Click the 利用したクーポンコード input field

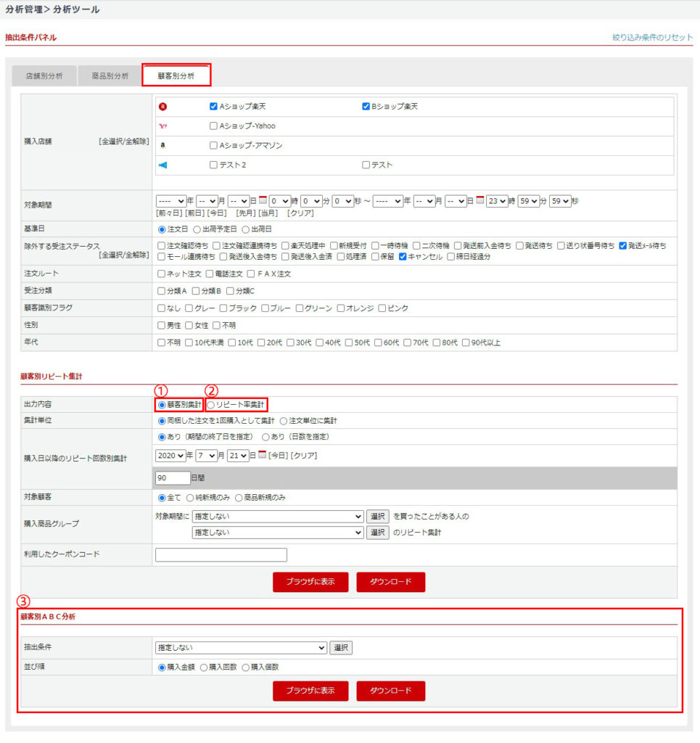coord(221,555)
